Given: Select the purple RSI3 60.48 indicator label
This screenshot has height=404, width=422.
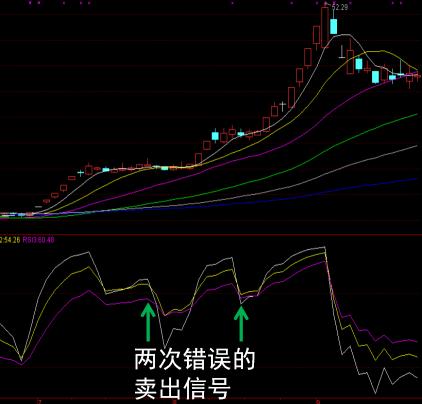Looking at the screenshot, I should tap(38, 240).
